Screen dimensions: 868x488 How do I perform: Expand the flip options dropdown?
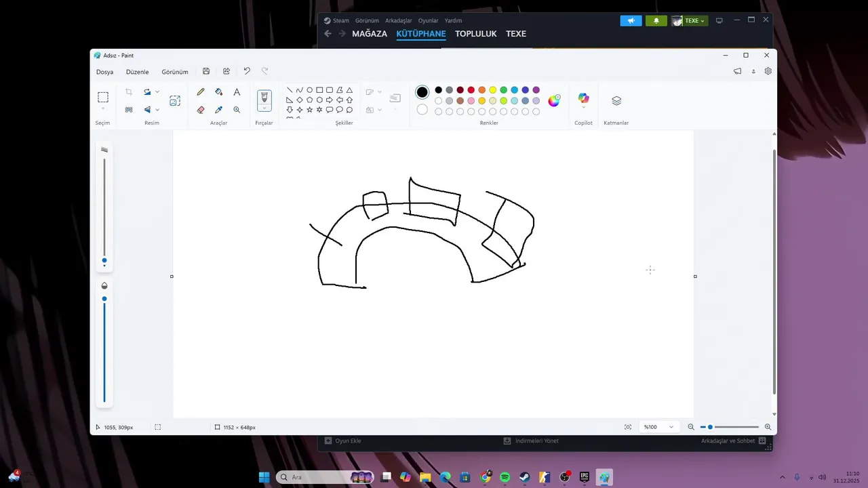[x=157, y=110]
